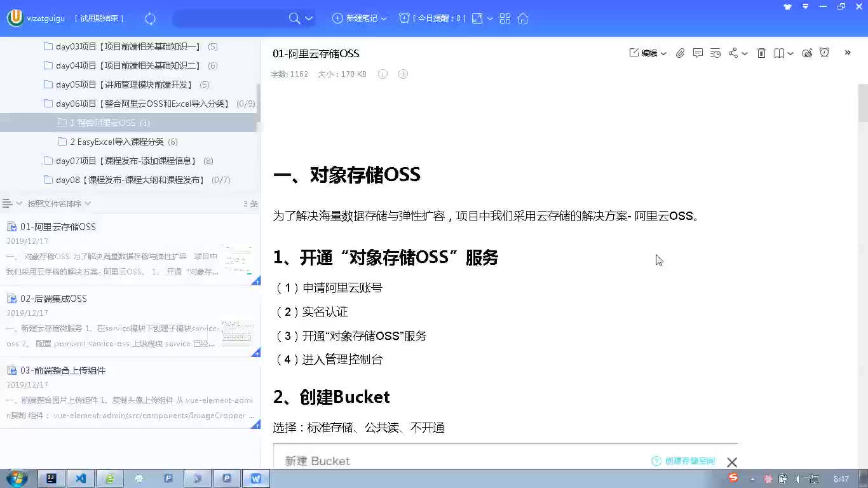Add tag with plus circle icon
The image size is (868, 488).
click(x=403, y=74)
